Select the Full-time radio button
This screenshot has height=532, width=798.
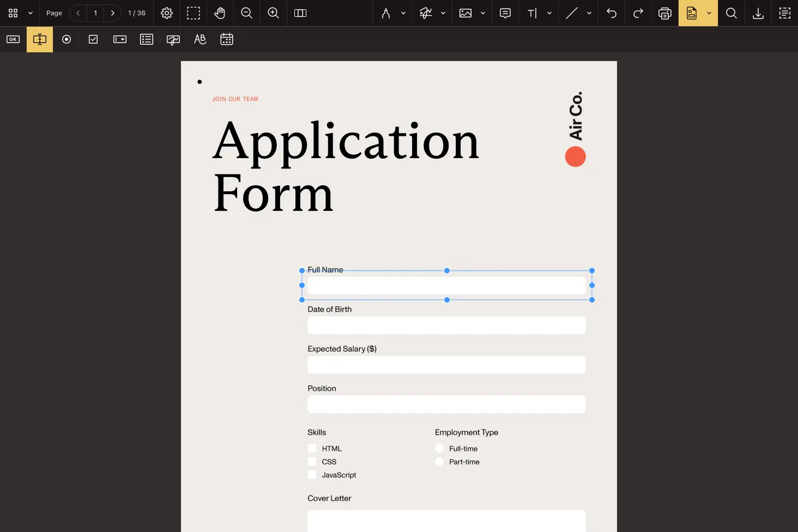(x=439, y=449)
